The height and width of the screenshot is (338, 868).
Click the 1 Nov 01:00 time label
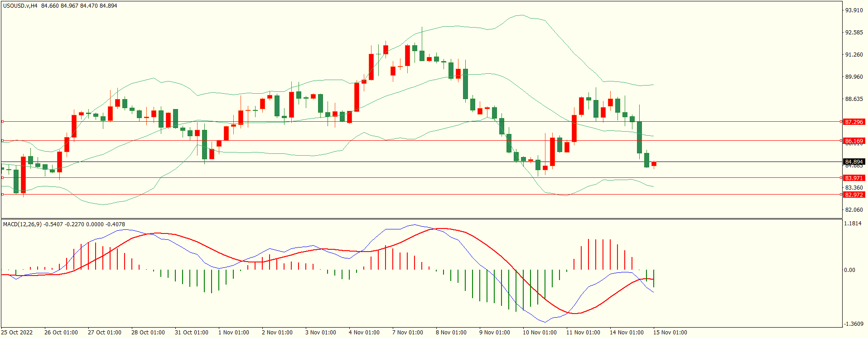click(234, 332)
